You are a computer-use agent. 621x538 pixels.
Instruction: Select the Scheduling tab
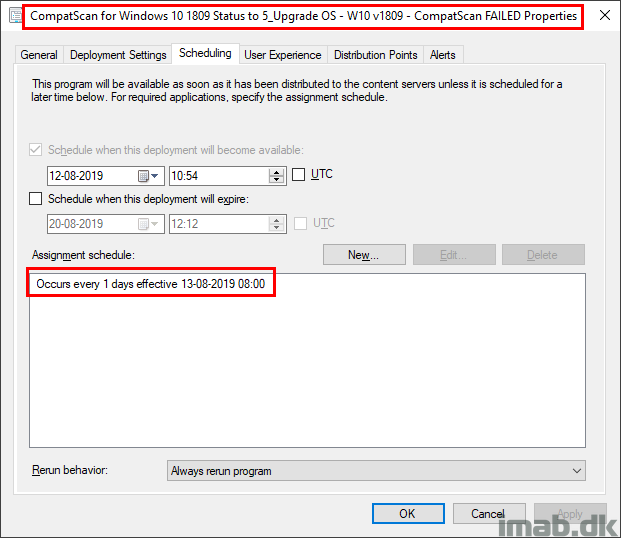point(205,53)
